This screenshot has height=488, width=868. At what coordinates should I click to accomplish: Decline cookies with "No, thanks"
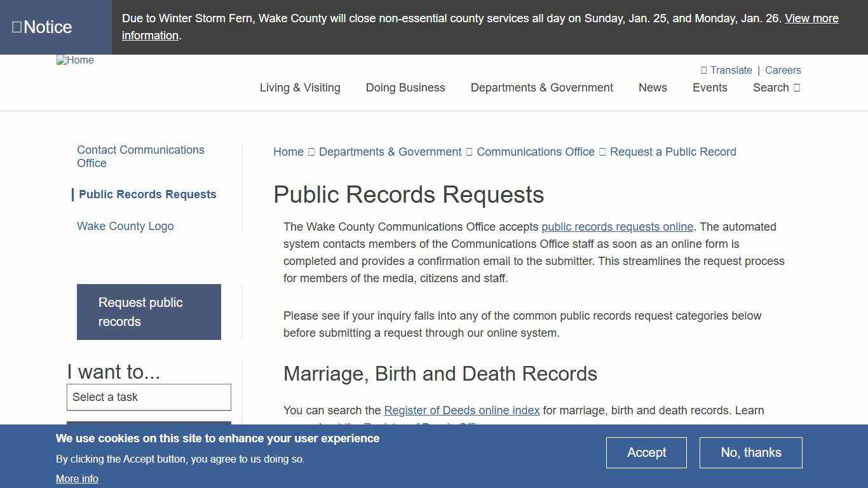coord(750,452)
